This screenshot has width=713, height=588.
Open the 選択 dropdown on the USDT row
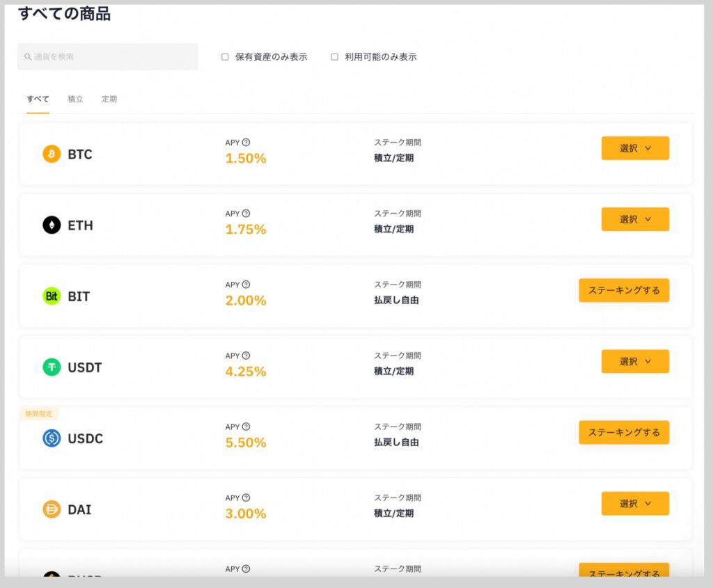click(x=634, y=361)
